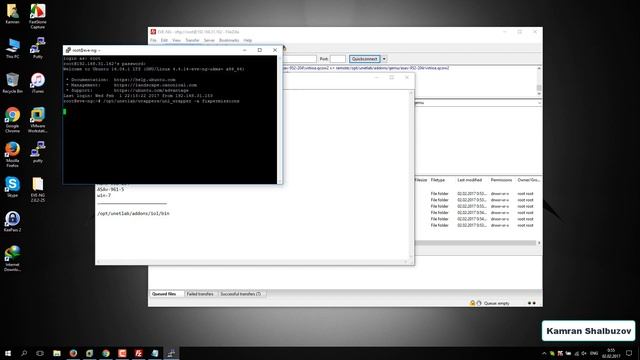Image resolution: width=640 pixels, height=360 pixels.
Task: Select the VMware Workstation desktop shortcut
Action: pyautogui.click(x=38, y=120)
